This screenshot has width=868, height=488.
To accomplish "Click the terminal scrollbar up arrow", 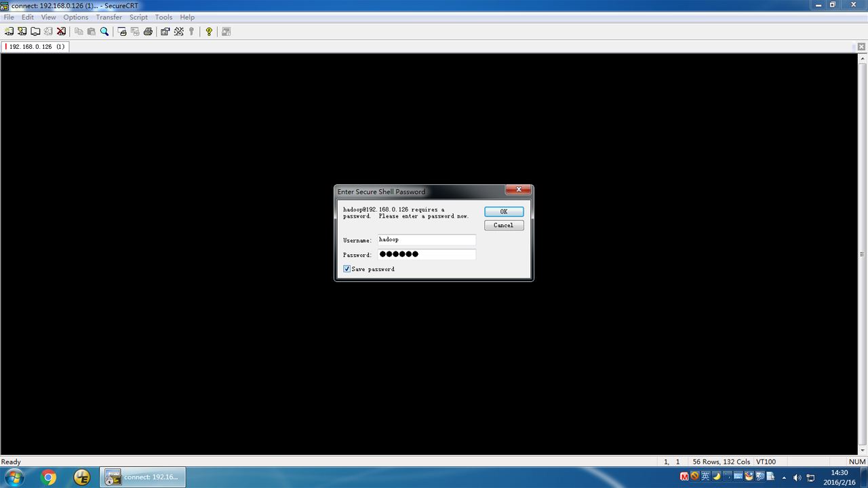I will (863, 59).
